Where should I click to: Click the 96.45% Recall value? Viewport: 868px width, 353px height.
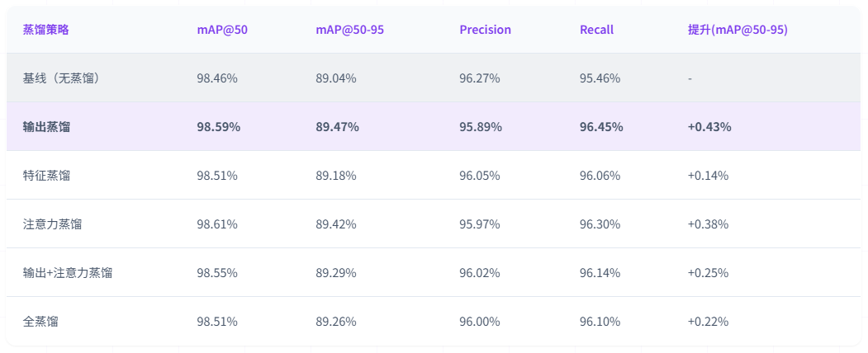coord(601,127)
